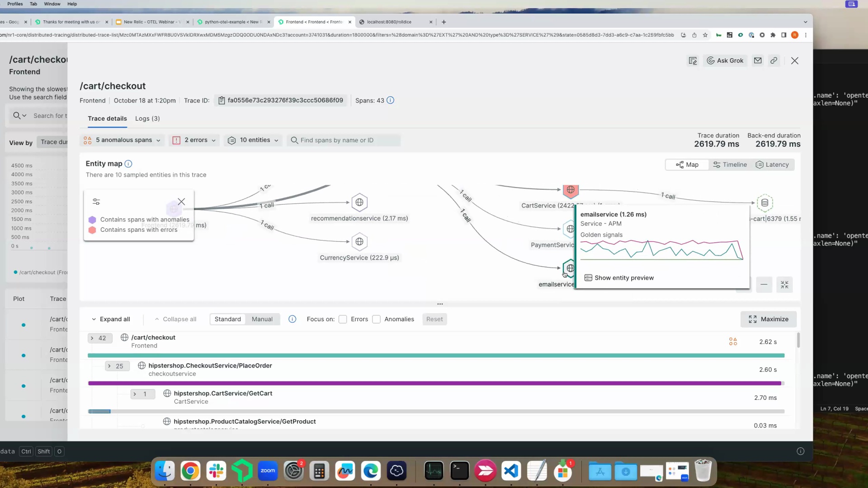This screenshot has height=488, width=868.
Task: Expand the /cart/checkout span with 42 children
Action: tap(100, 338)
